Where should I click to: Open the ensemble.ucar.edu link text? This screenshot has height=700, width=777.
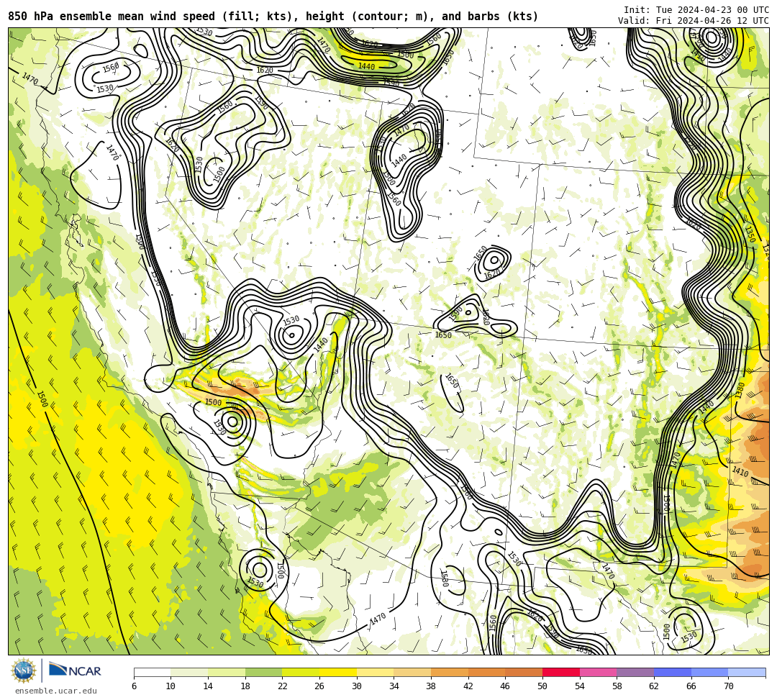[56, 691]
